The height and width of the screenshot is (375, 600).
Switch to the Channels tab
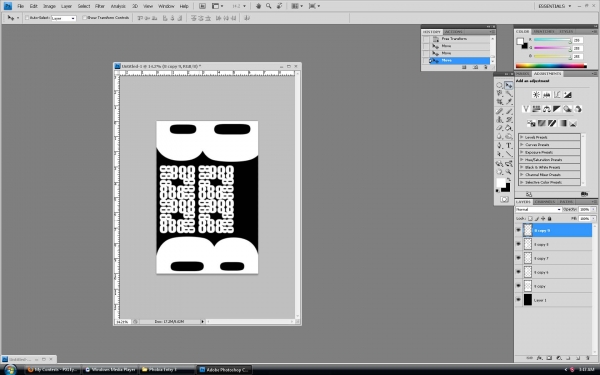tap(545, 202)
